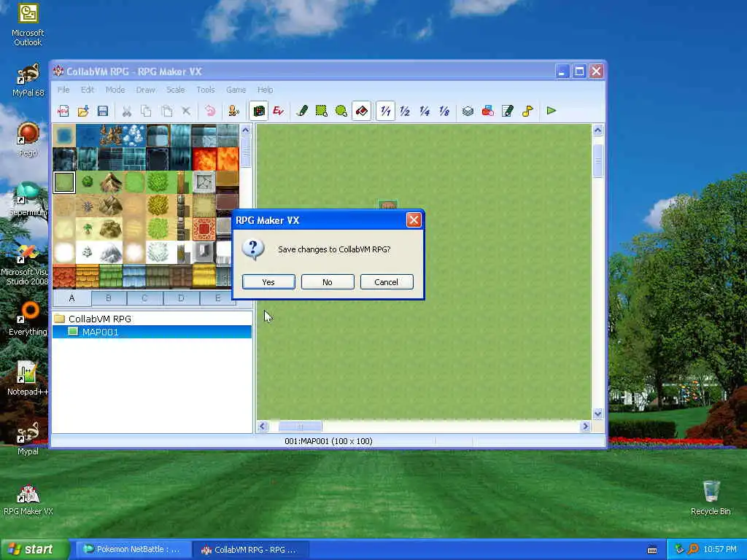Click the Save Project floppy icon
Viewport: 747px width, 560px height.
click(x=102, y=111)
